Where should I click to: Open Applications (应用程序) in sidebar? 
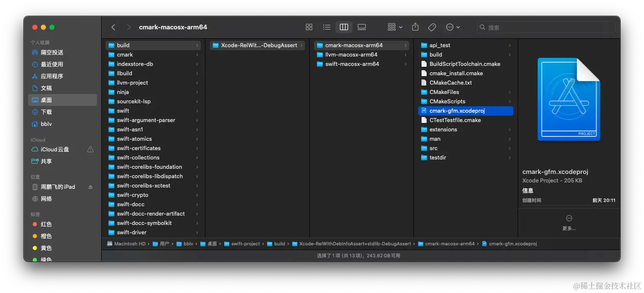tap(63, 76)
